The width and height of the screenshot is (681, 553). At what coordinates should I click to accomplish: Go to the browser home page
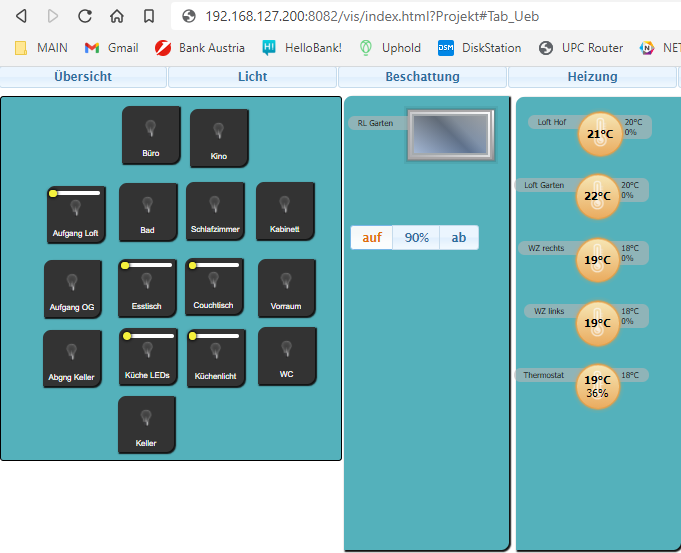coord(116,17)
